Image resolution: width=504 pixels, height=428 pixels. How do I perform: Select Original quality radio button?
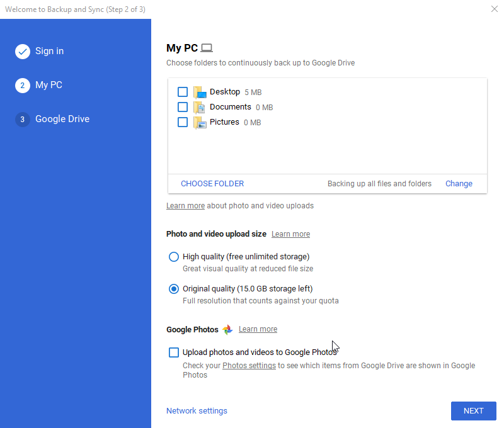174,289
